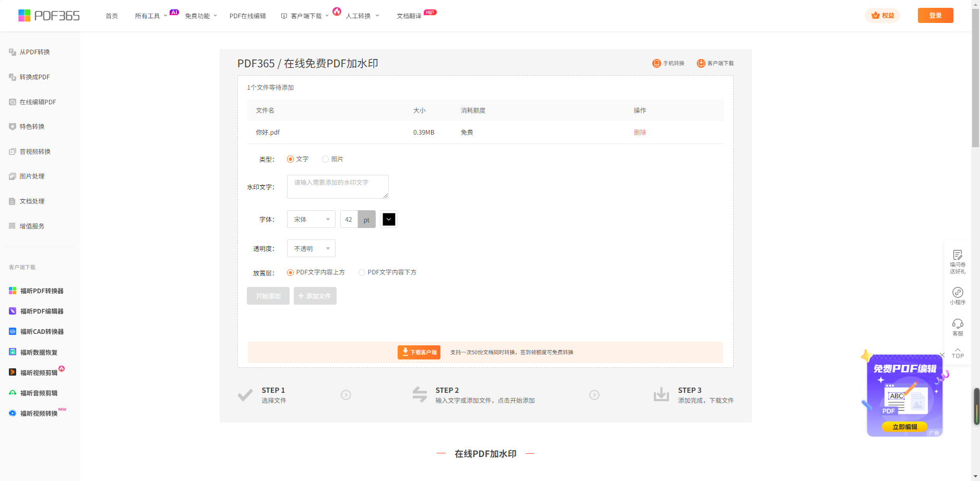Expand the 不透明 transparency dropdown
This screenshot has width=980, height=481.
pyautogui.click(x=311, y=249)
